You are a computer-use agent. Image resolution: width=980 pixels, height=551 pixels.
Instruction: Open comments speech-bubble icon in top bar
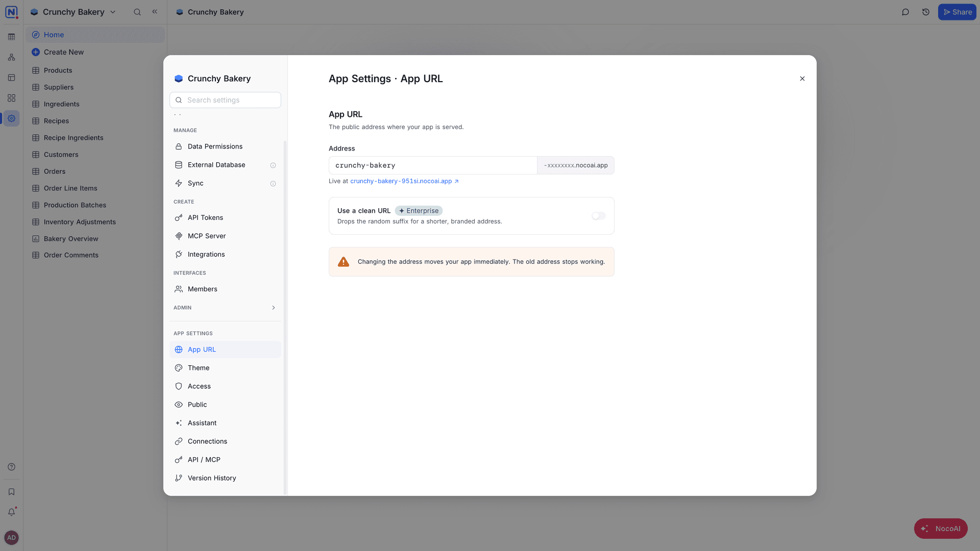click(x=905, y=12)
